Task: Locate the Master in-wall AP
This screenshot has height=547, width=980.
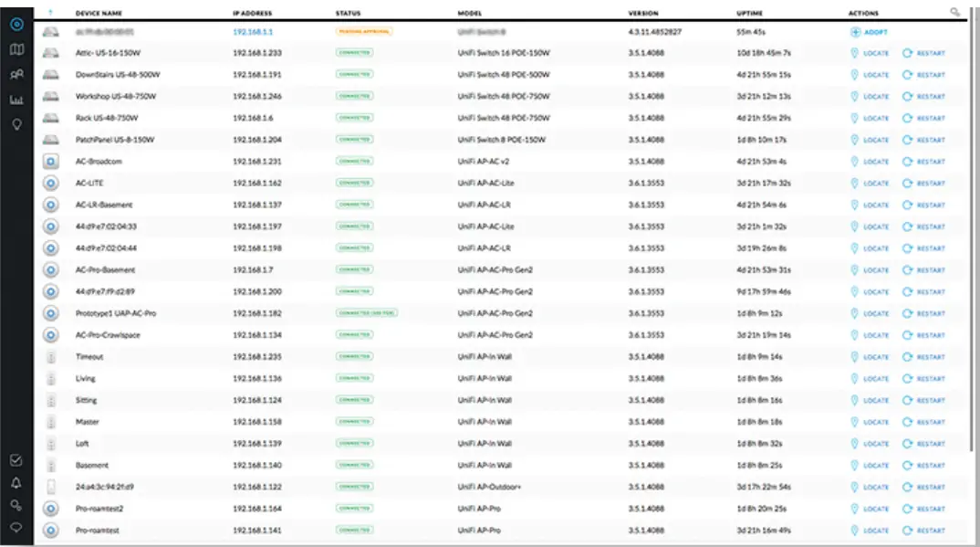Action: (870, 422)
